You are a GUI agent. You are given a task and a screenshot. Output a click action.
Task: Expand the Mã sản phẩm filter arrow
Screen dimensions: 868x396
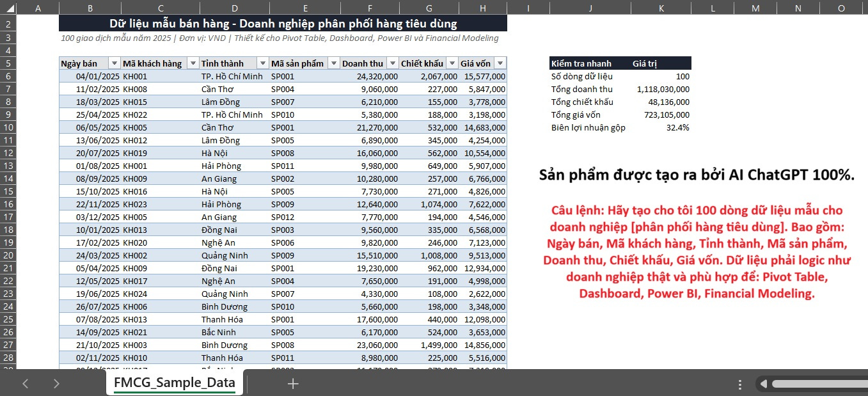333,63
